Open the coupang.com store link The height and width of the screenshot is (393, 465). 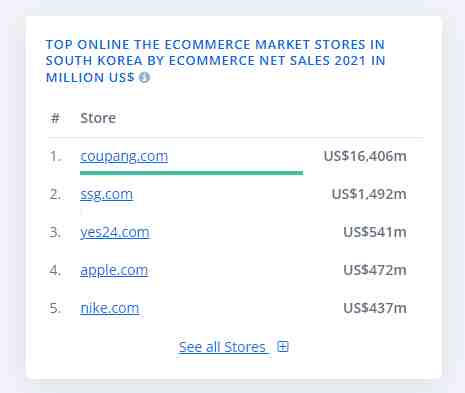coord(124,156)
